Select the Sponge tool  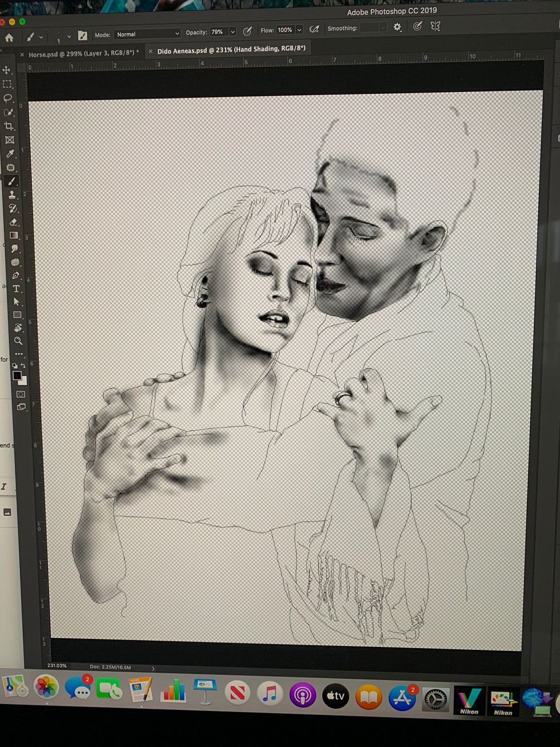15,262
